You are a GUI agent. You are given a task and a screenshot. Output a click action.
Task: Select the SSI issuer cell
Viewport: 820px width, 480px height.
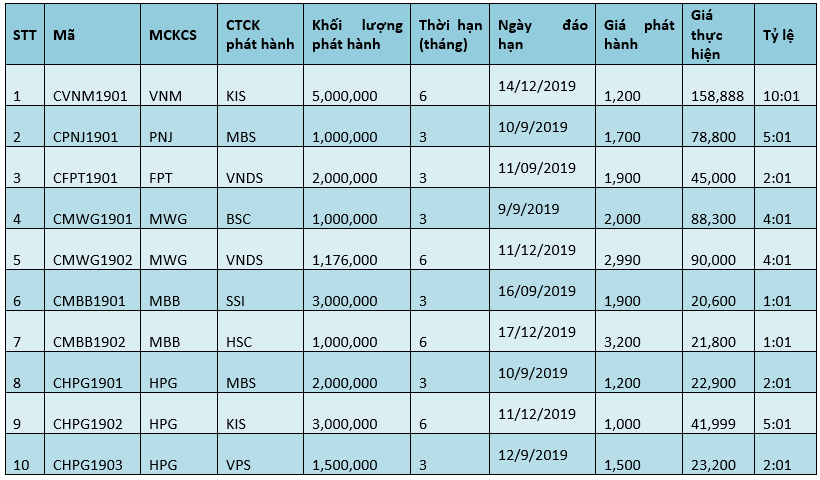pos(260,290)
